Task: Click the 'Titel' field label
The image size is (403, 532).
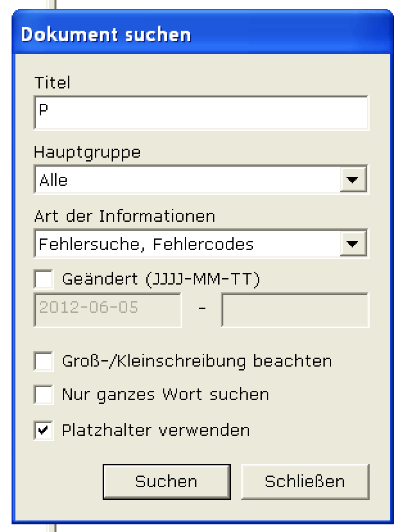Action: [x=53, y=83]
